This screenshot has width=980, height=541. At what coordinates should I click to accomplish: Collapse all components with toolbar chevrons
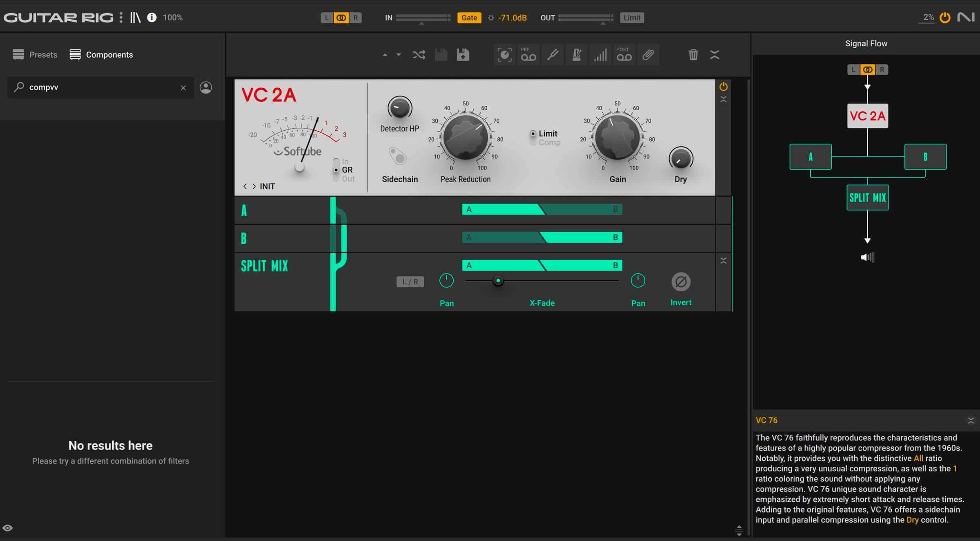(x=715, y=55)
